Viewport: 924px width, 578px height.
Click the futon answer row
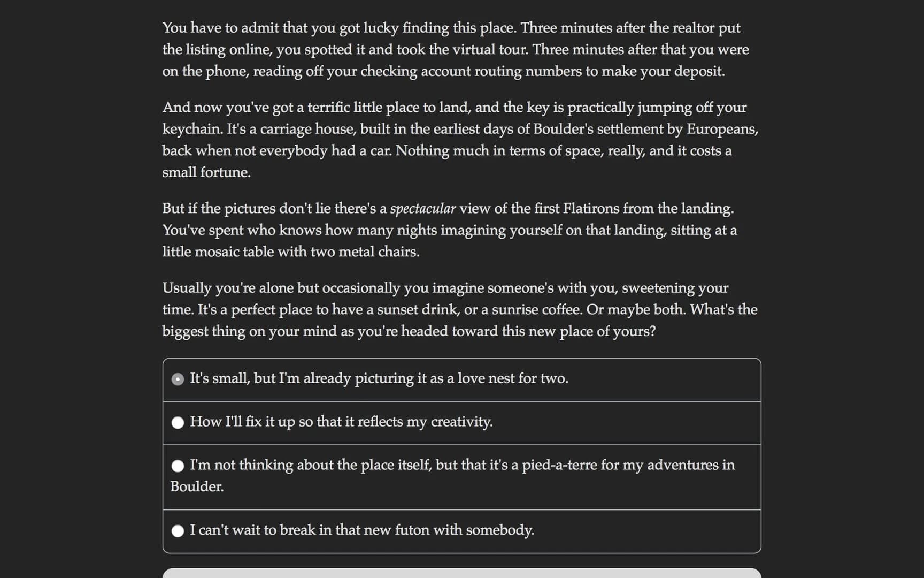[x=363, y=530]
